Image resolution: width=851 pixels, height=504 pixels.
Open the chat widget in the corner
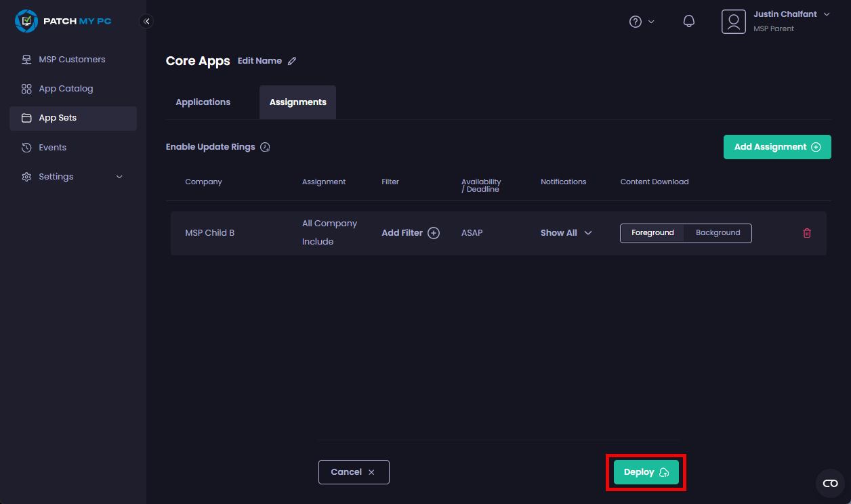click(830, 483)
